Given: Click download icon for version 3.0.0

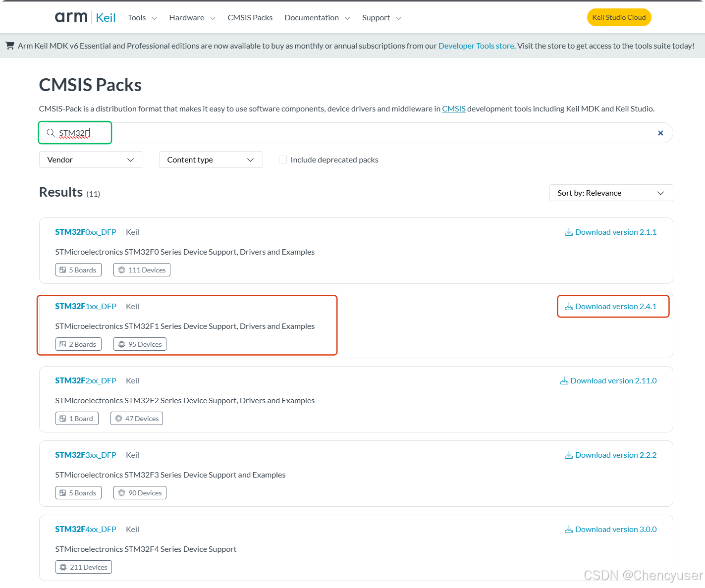Looking at the screenshot, I should click(x=569, y=530).
